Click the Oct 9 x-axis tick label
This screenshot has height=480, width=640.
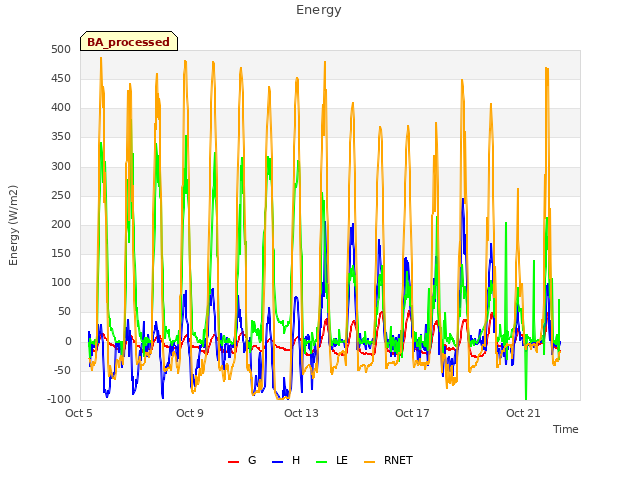point(190,413)
